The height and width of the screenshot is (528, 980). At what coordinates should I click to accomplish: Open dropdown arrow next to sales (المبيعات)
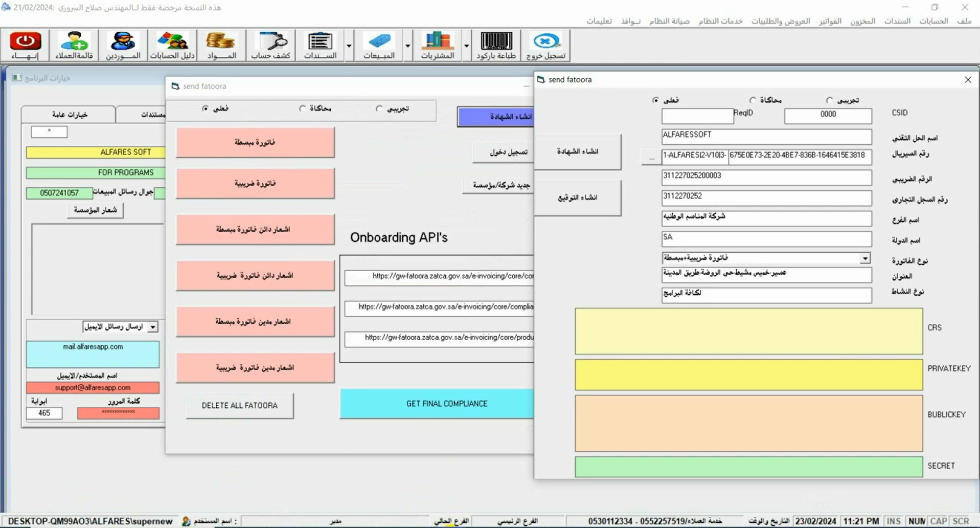tap(407, 46)
